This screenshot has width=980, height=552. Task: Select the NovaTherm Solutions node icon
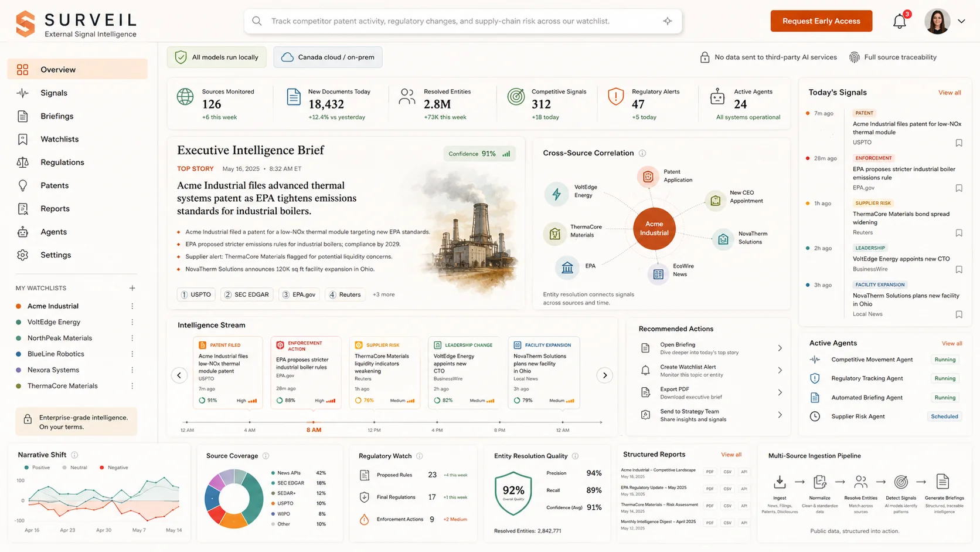(723, 239)
